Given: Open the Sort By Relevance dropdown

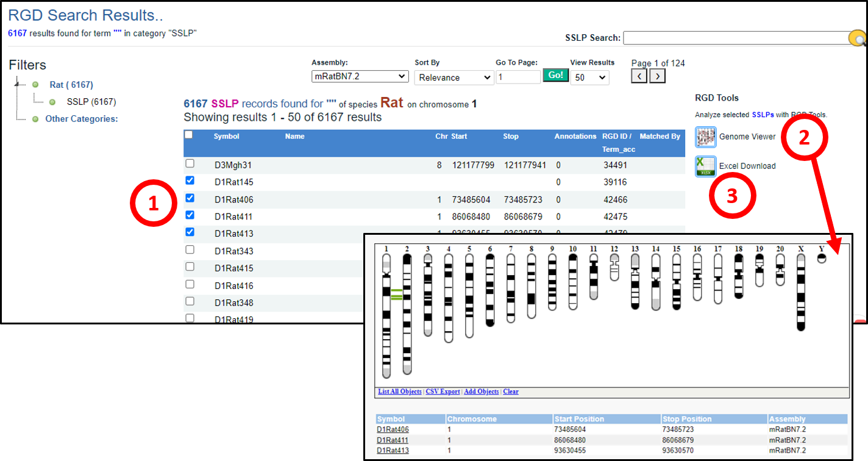Looking at the screenshot, I should coord(454,77).
